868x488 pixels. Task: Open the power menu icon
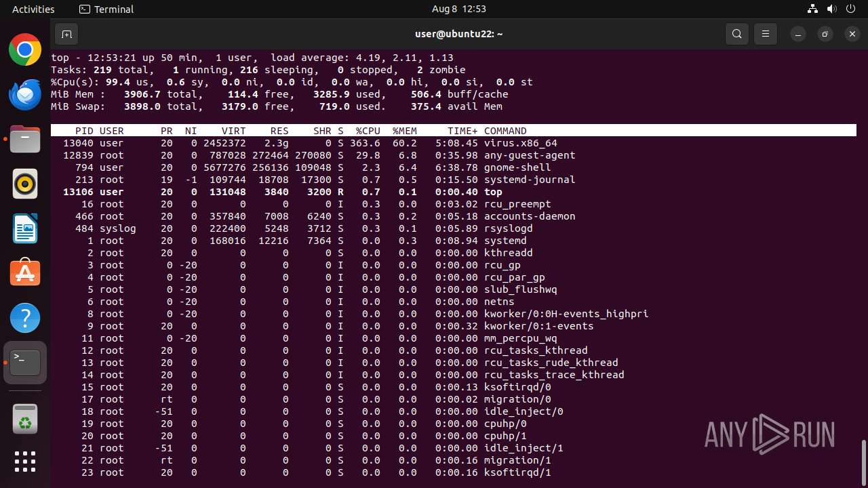pyautogui.click(x=850, y=9)
